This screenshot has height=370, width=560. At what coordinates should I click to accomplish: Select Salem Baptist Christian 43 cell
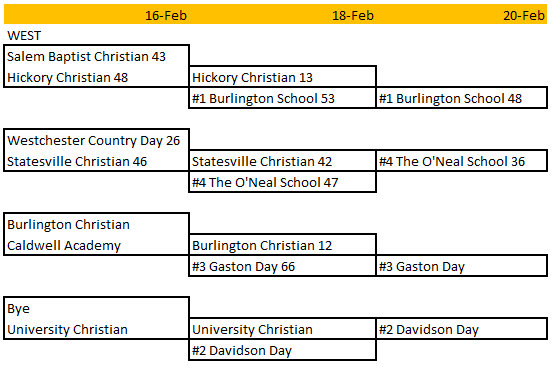(96, 56)
